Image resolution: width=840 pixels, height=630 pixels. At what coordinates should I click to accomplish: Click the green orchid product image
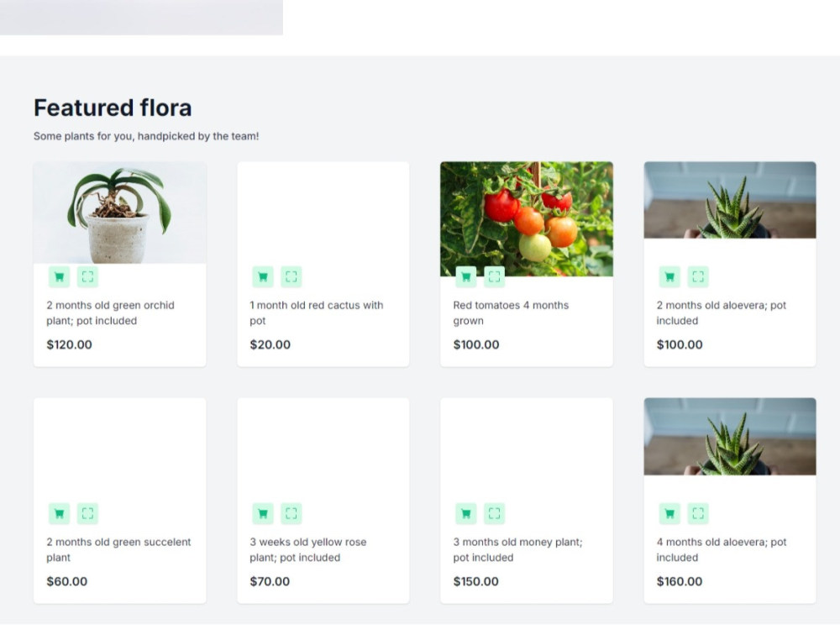pyautogui.click(x=120, y=213)
